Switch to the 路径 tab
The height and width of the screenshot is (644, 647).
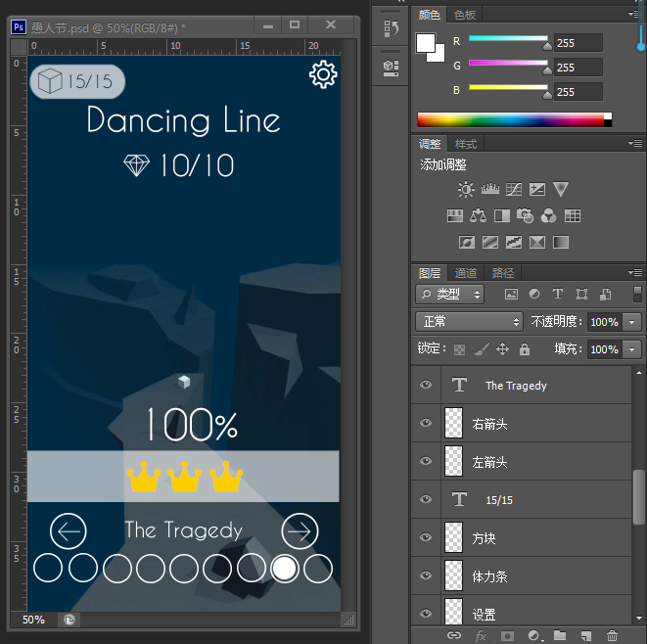(x=503, y=273)
